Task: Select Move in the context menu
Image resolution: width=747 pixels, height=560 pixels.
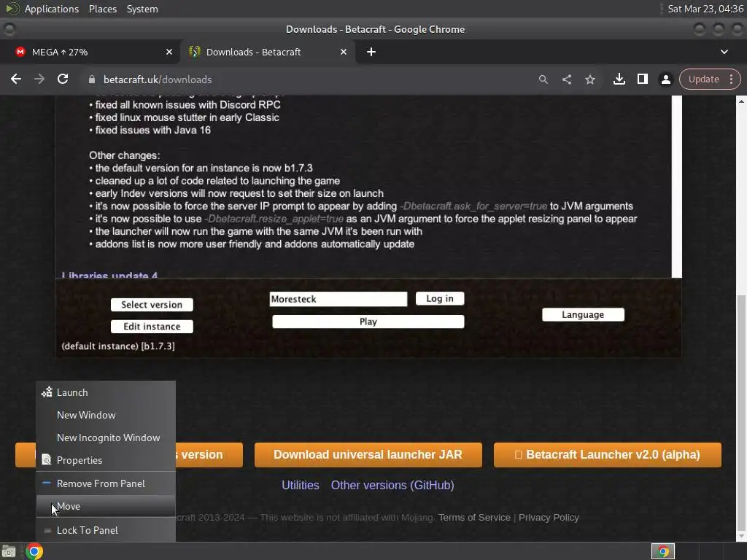Action: (x=106, y=506)
